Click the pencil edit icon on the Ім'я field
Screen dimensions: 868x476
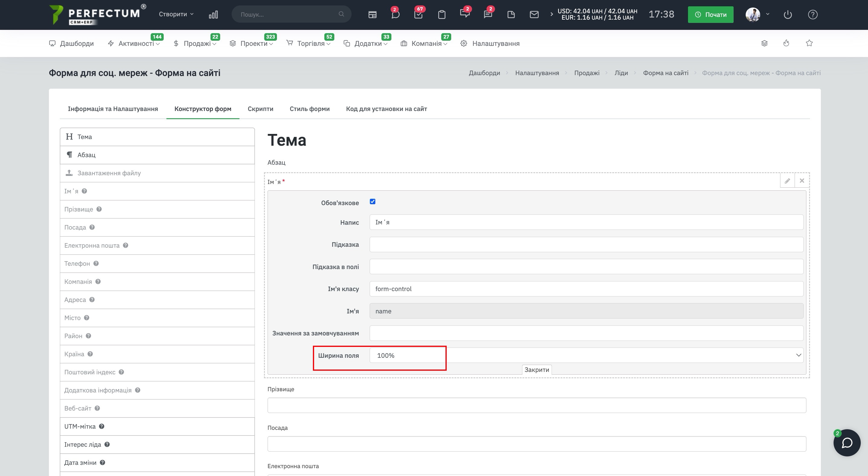[787, 181]
